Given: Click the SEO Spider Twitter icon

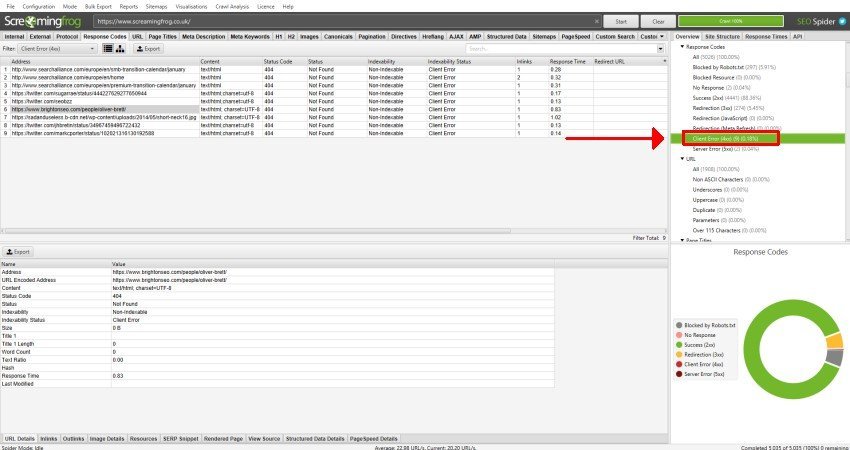Looking at the screenshot, I should [x=843, y=20].
